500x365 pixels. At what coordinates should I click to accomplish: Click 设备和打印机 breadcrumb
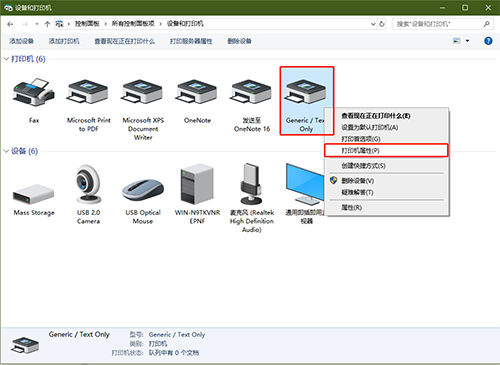click(185, 24)
